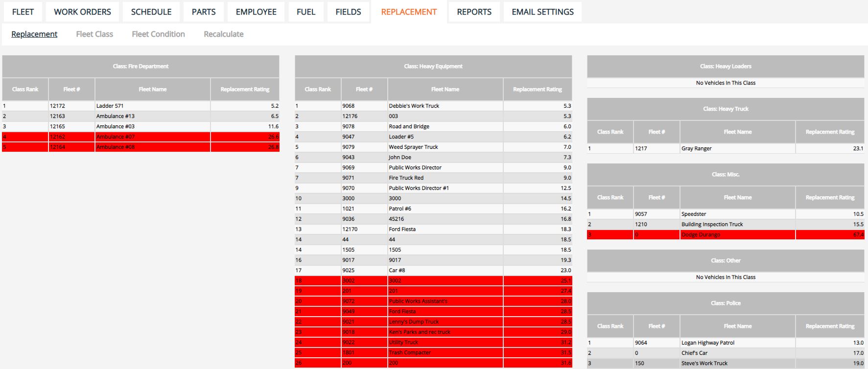Click Steve's Work Truck entry
This screenshot has width=868, height=369.
(x=704, y=363)
